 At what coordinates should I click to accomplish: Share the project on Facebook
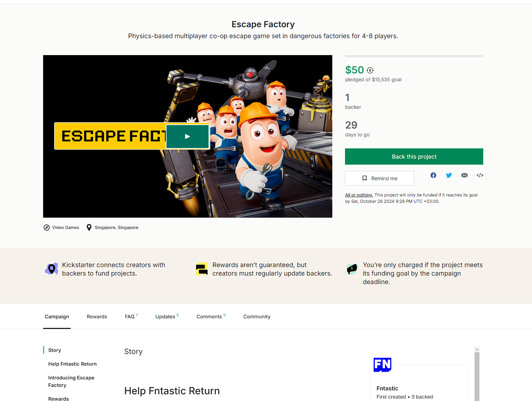[x=433, y=175]
